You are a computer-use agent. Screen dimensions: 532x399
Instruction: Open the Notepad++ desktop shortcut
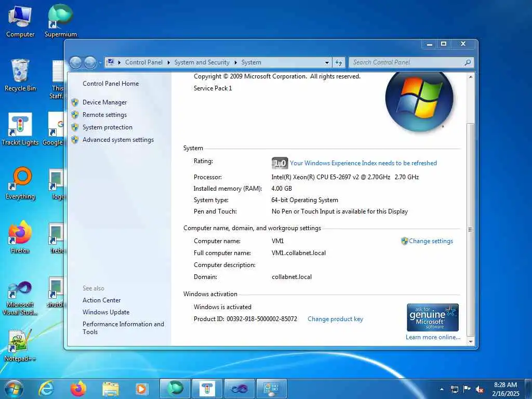pyautogui.click(x=20, y=345)
